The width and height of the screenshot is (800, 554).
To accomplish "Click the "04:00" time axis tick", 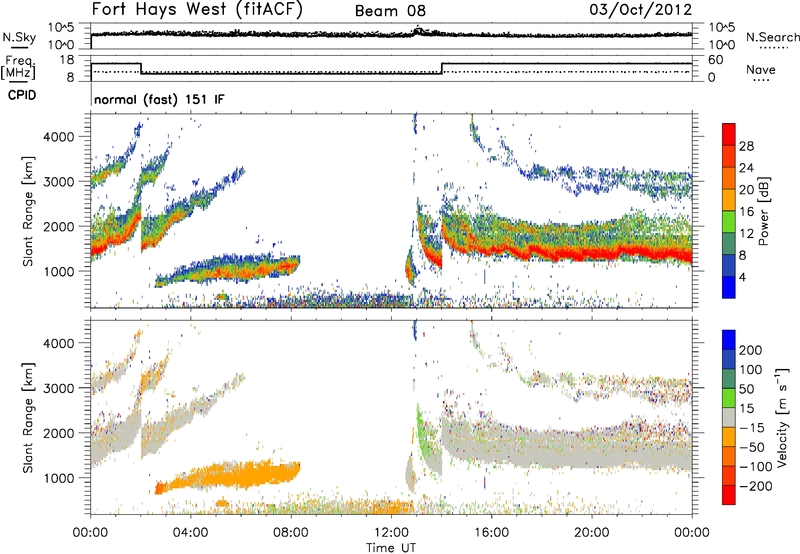I will [x=190, y=533].
